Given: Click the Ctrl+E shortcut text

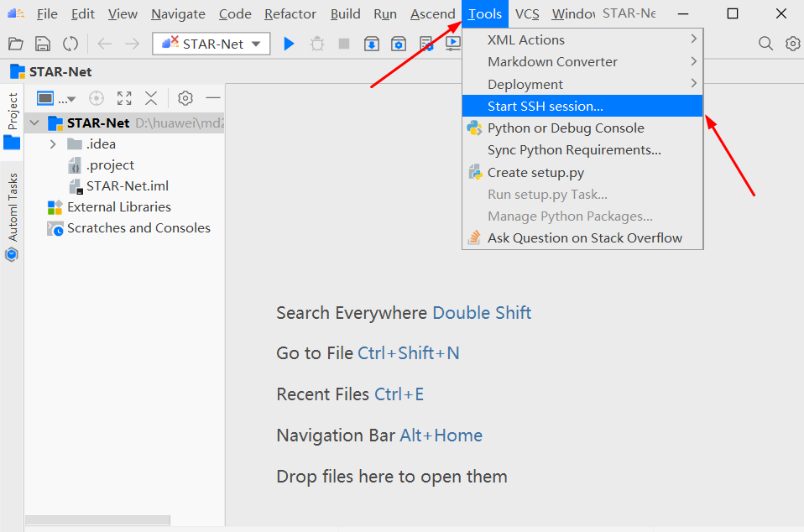Looking at the screenshot, I should click(399, 394).
